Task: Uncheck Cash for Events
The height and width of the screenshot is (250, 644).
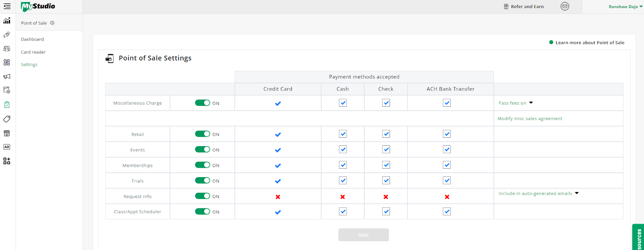Action: coord(343,149)
